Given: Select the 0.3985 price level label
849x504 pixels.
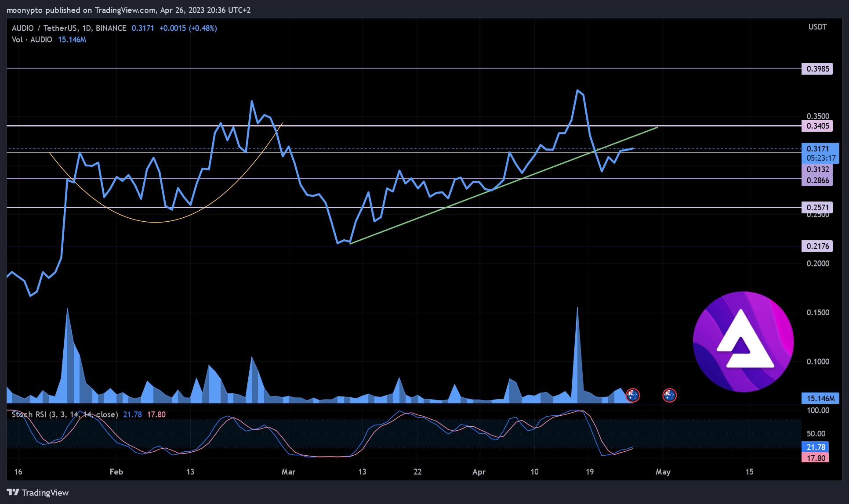Looking at the screenshot, I should [x=817, y=68].
